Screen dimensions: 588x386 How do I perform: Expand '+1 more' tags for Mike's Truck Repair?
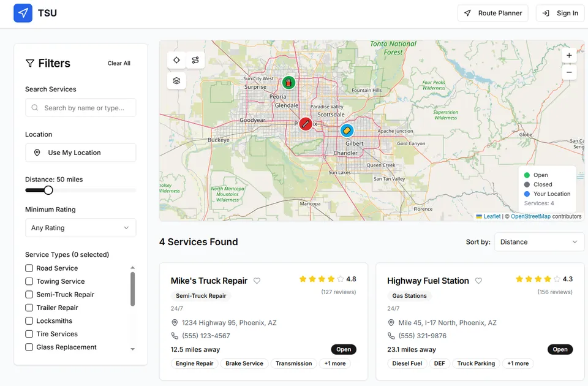pyautogui.click(x=335, y=363)
